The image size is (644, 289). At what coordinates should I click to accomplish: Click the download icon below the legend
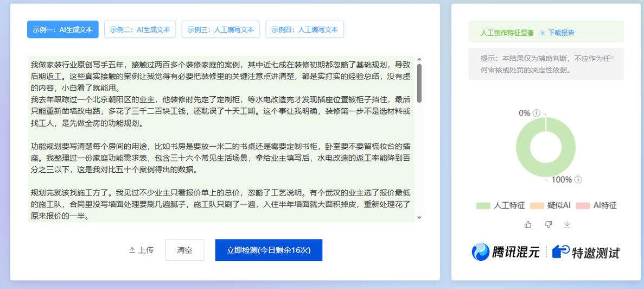[568, 224]
